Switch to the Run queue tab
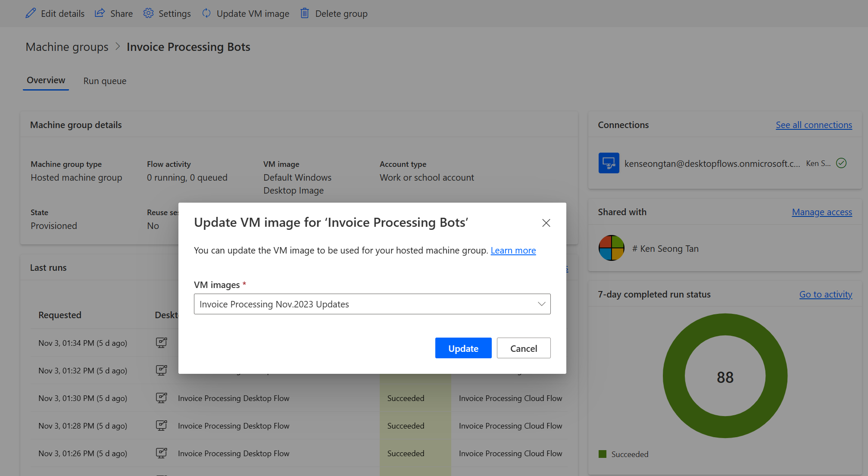 (x=105, y=80)
